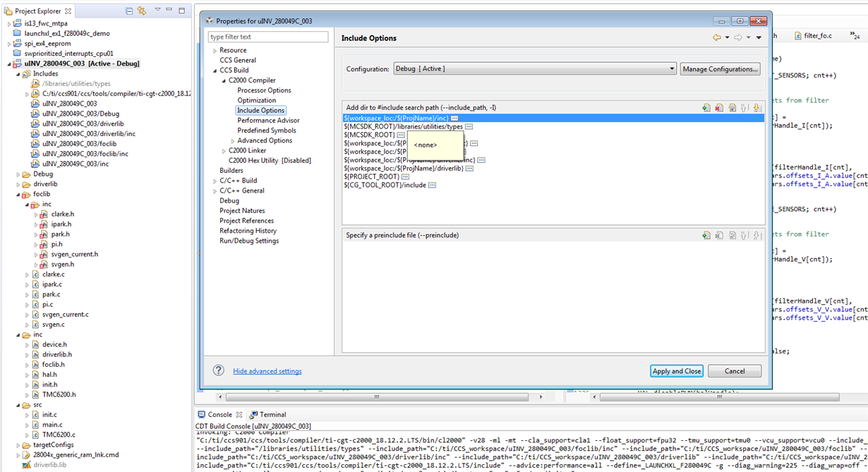868x472 pixels.
Task: Expand the C/C++ Build tree node
Action: point(215,181)
